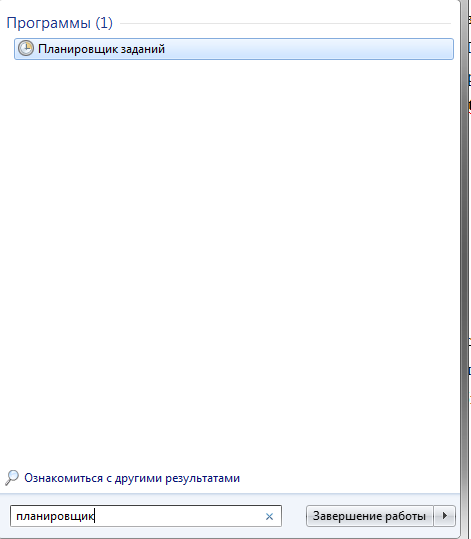Viewport: 471px width, 539px height.
Task: Clear the search field with the X
Action: [269, 516]
